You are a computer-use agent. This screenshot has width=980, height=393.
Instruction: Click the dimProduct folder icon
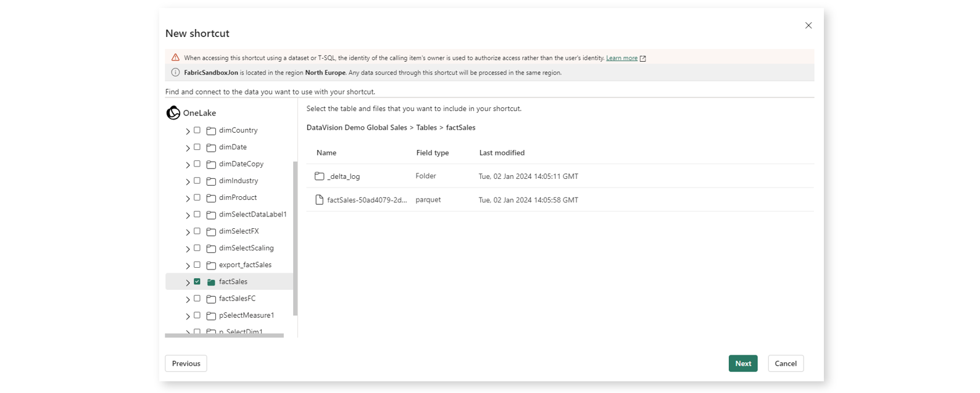click(211, 198)
